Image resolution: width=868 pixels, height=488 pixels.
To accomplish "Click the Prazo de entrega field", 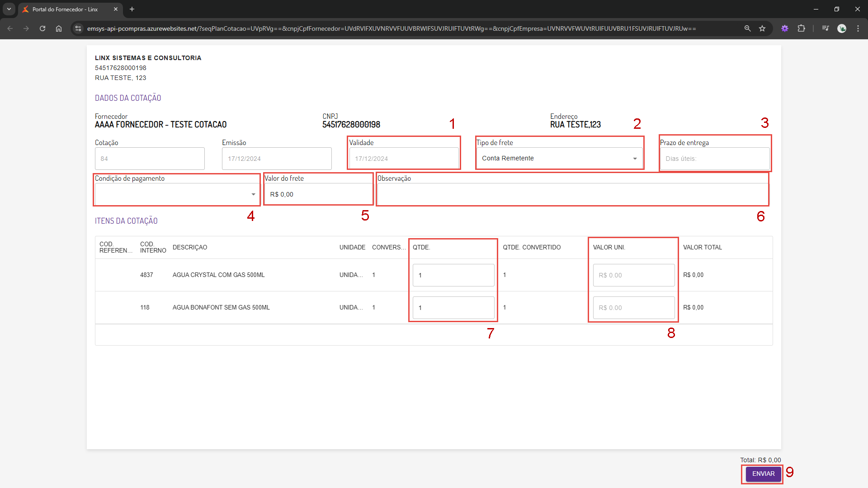I will 714,159.
